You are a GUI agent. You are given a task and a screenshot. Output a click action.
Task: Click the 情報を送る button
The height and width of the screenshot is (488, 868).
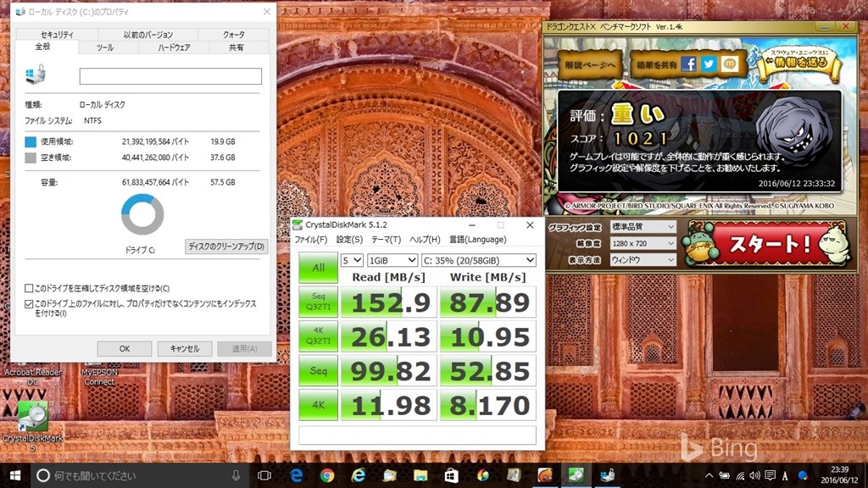pyautogui.click(x=802, y=62)
